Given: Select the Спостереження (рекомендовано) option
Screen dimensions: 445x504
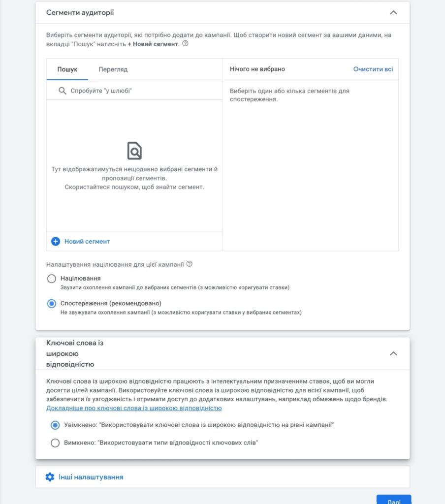Looking at the screenshot, I should pyautogui.click(x=51, y=304).
